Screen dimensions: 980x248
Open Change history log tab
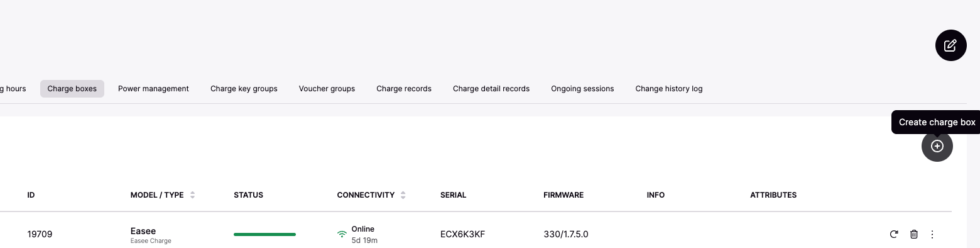(x=669, y=89)
